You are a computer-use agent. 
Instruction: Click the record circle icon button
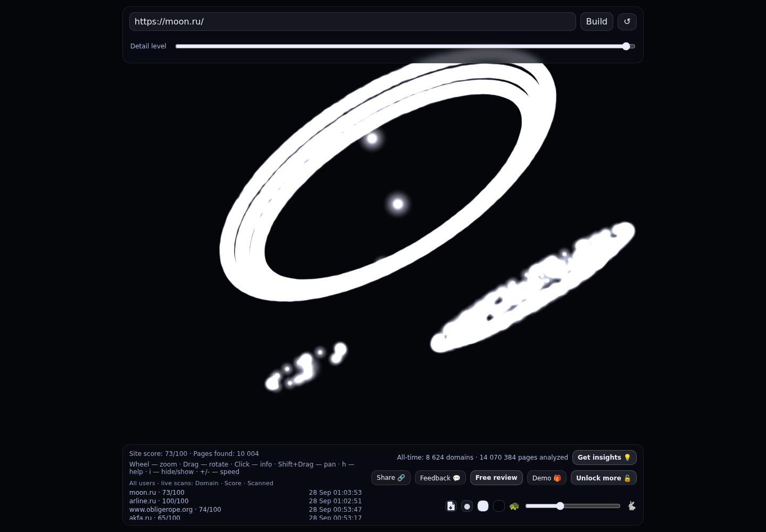467,506
